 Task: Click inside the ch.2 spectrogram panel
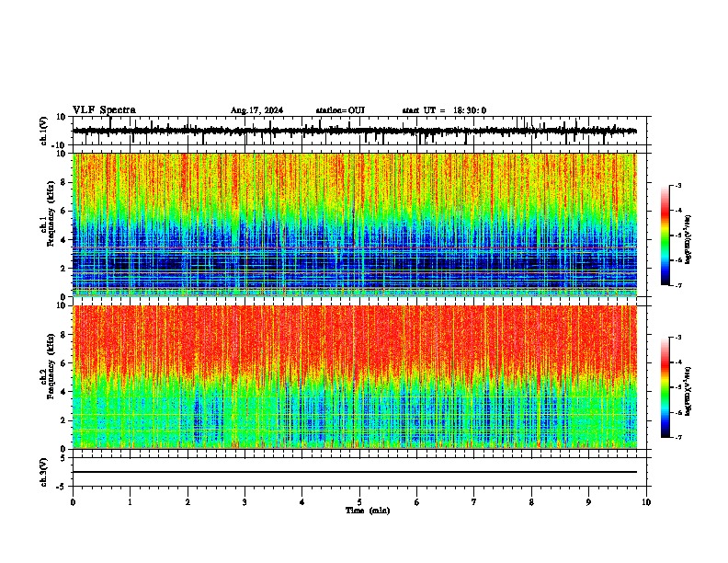[x=355, y=377]
